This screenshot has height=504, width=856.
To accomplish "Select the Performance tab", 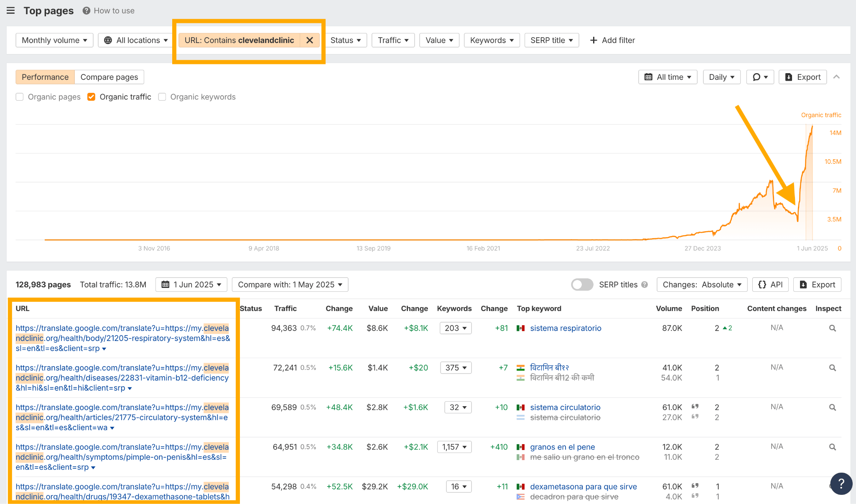I will [45, 77].
